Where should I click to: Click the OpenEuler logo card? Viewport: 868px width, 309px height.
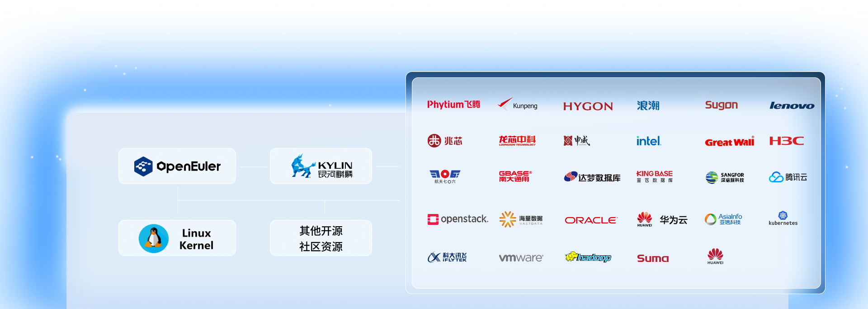coord(177,166)
